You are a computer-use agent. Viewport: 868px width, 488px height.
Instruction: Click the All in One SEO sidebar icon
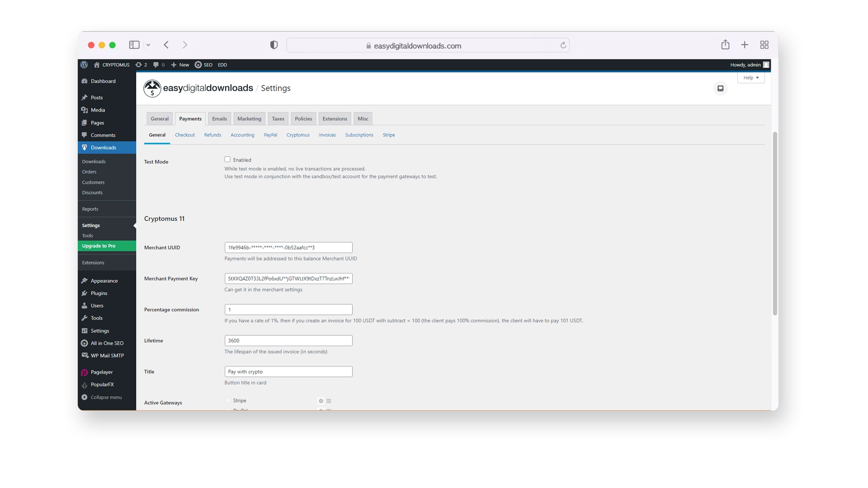point(84,343)
